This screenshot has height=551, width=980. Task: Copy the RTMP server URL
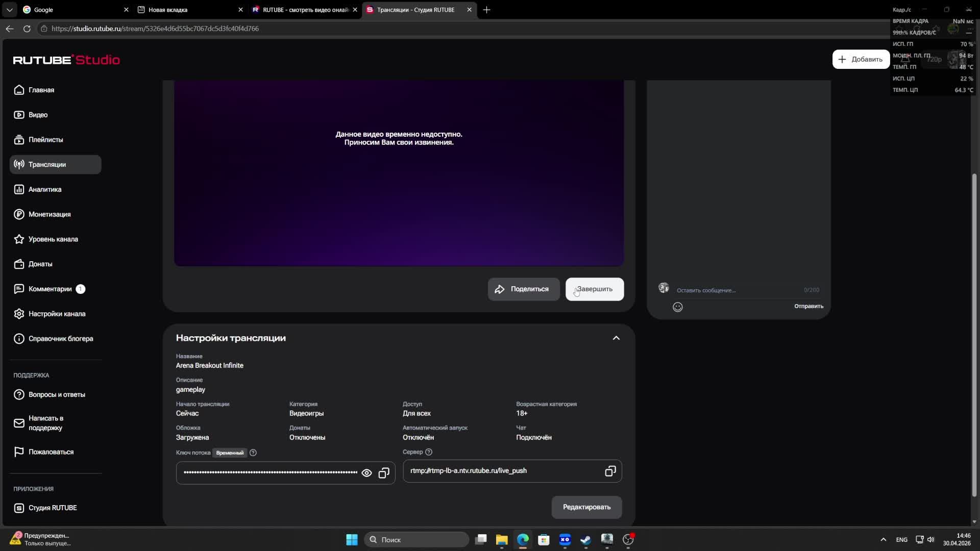click(x=610, y=471)
